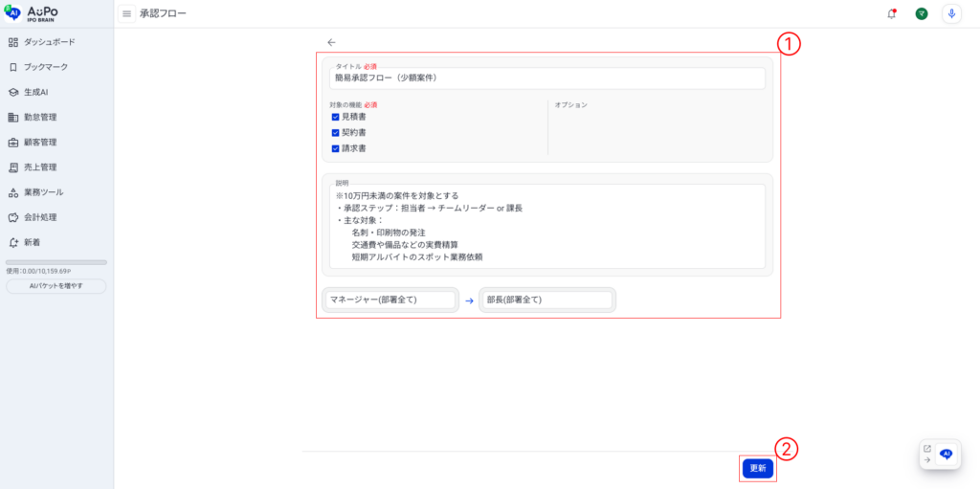The width and height of the screenshot is (980, 489).
Task: Select 生成AI in the sidebar
Action: pyautogui.click(x=35, y=92)
